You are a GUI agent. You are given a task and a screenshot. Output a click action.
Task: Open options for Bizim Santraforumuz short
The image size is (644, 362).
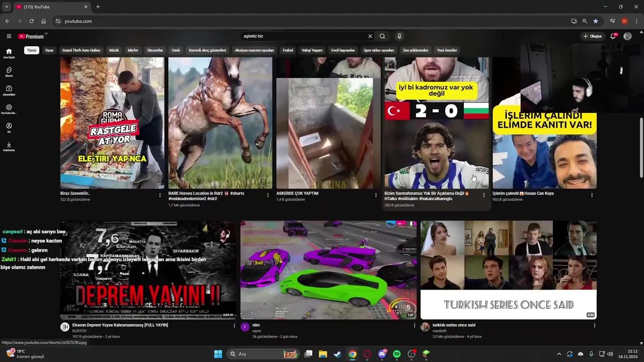[x=484, y=195]
